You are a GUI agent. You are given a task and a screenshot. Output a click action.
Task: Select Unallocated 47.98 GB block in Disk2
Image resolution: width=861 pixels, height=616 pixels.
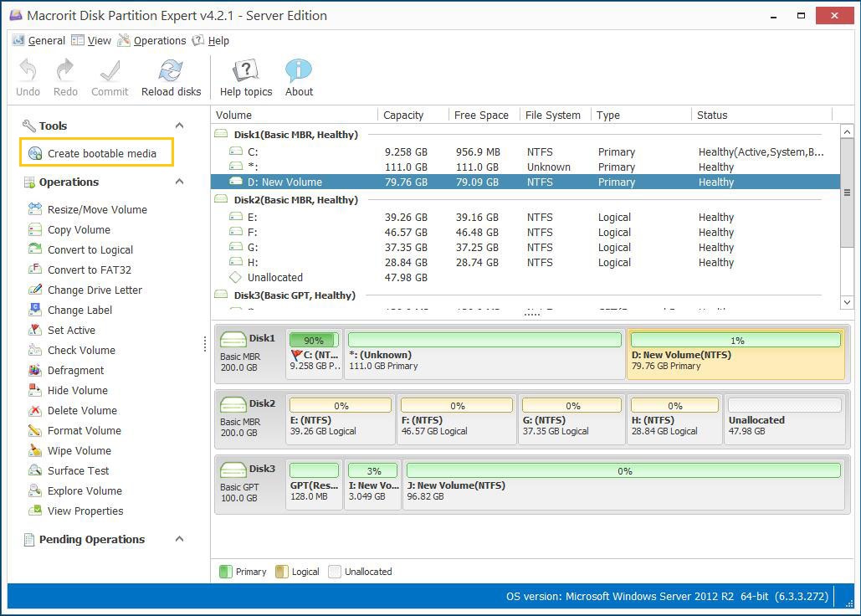point(785,419)
